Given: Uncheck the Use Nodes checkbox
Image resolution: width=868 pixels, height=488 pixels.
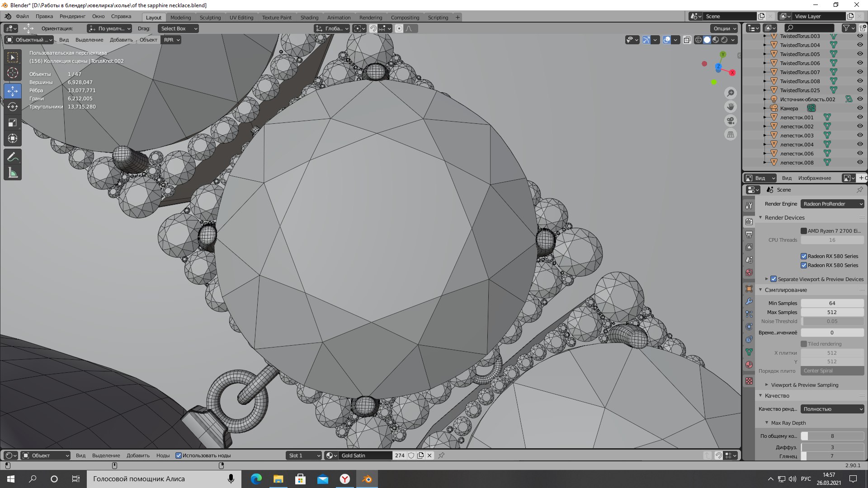Looking at the screenshot, I should (179, 455).
